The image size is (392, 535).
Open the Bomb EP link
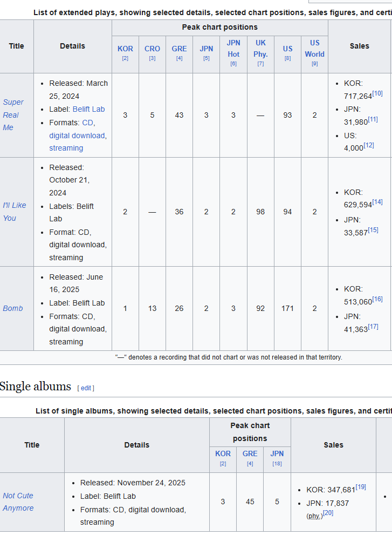(x=12, y=308)
